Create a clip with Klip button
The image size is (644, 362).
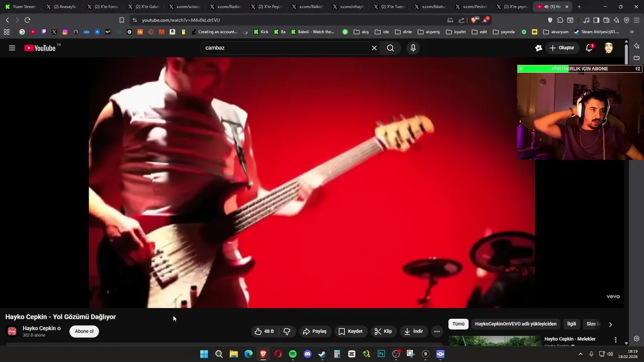(x=383, y=331)
